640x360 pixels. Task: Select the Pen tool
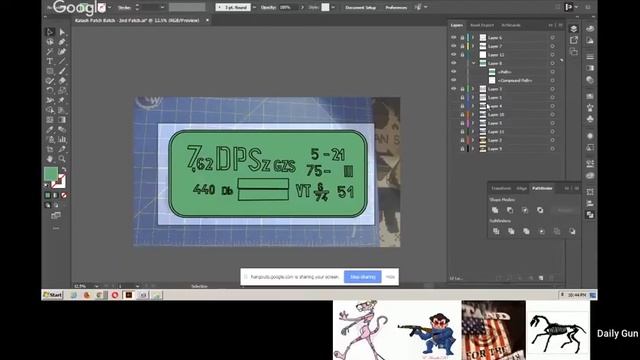[62, 42]
